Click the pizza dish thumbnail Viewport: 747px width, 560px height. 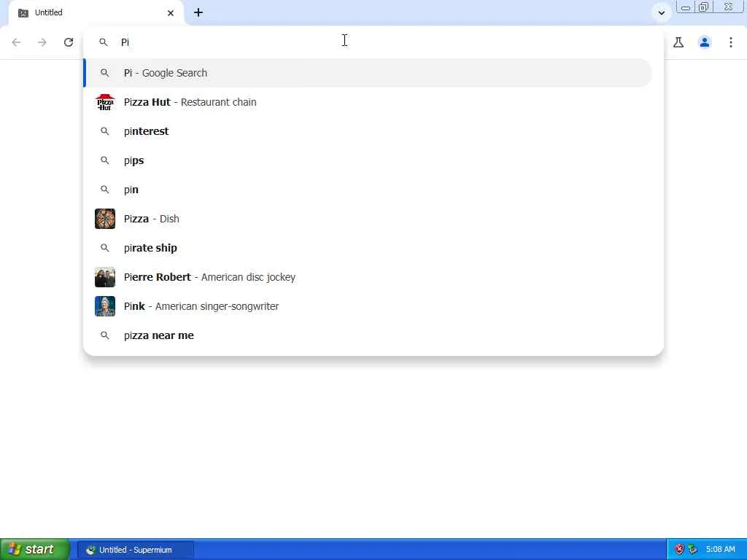[105, 219]
